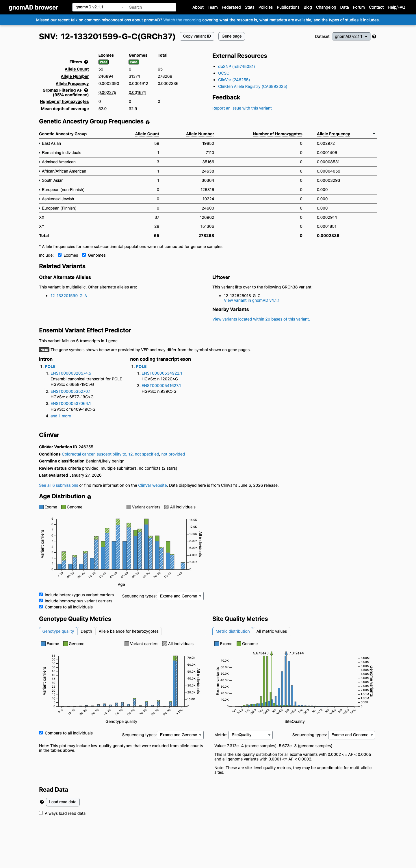The image size is (416, 868).
Task: Open the dbSNP (rs5745081) link
Action: pyautogui.click(x=237, y=67)
